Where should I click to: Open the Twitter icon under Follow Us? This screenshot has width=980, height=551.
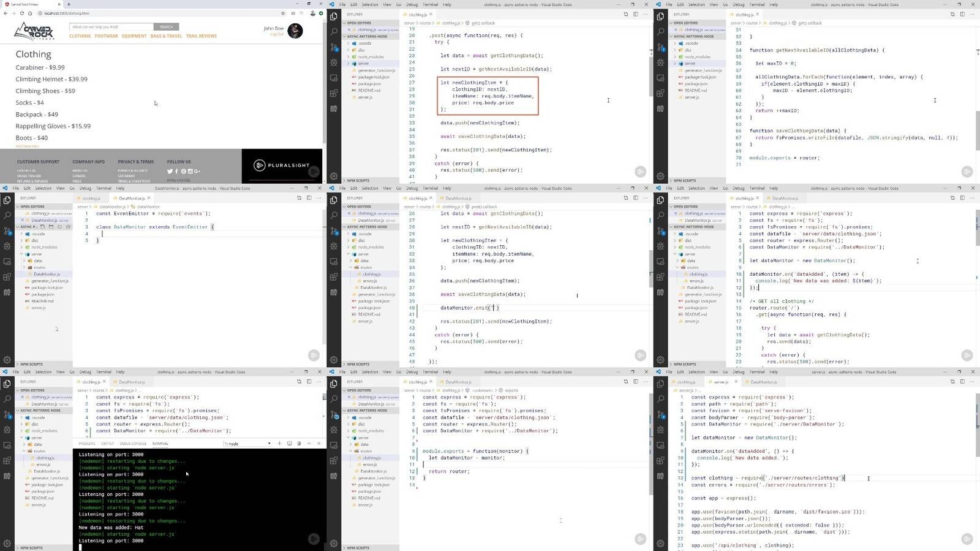point(170,171)
